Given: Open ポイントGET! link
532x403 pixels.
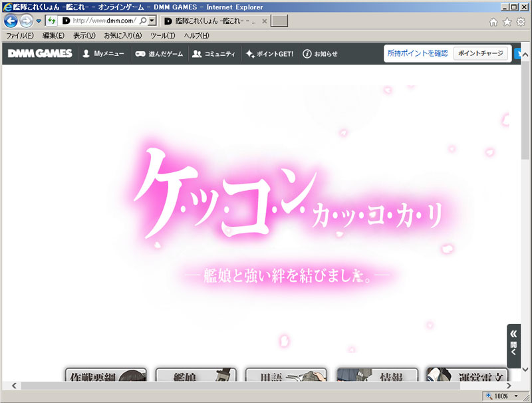Looking at the screenshot, I should [x=275, y=54].
